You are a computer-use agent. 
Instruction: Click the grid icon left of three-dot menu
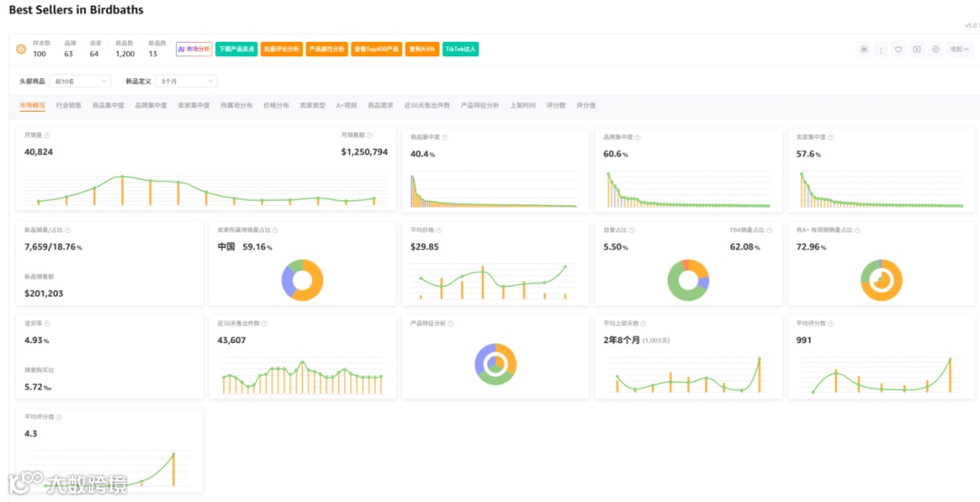(865, 49)
